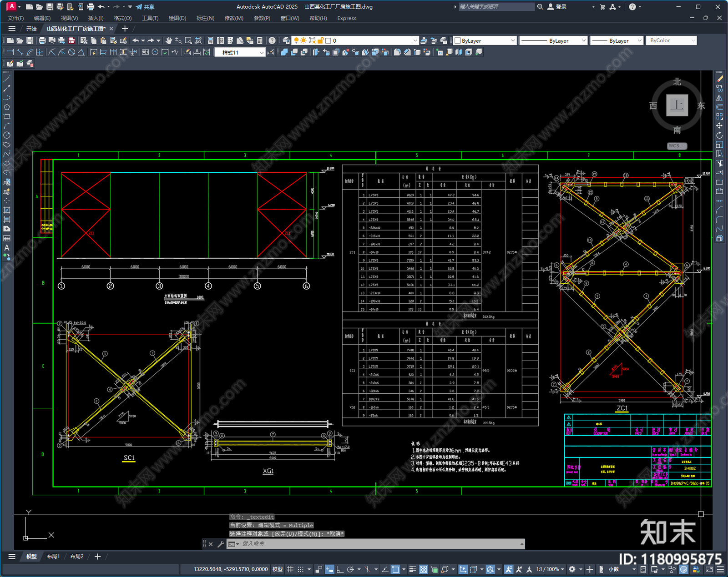Select the Line tool in left toolbar
This screenshot has height=577, width=728.
[7, 79]
